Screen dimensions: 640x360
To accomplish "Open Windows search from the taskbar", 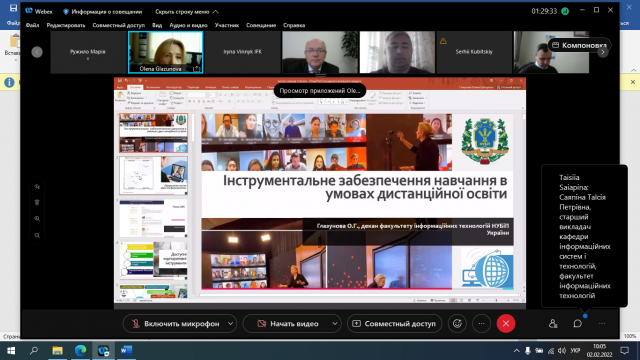I will pos(34,351).
